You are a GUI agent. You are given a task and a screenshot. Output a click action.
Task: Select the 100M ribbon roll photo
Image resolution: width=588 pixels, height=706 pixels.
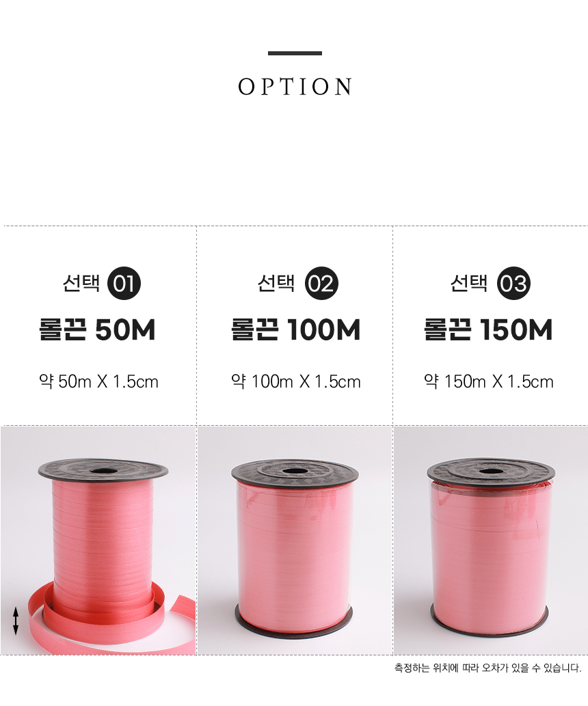pos(295,541)
